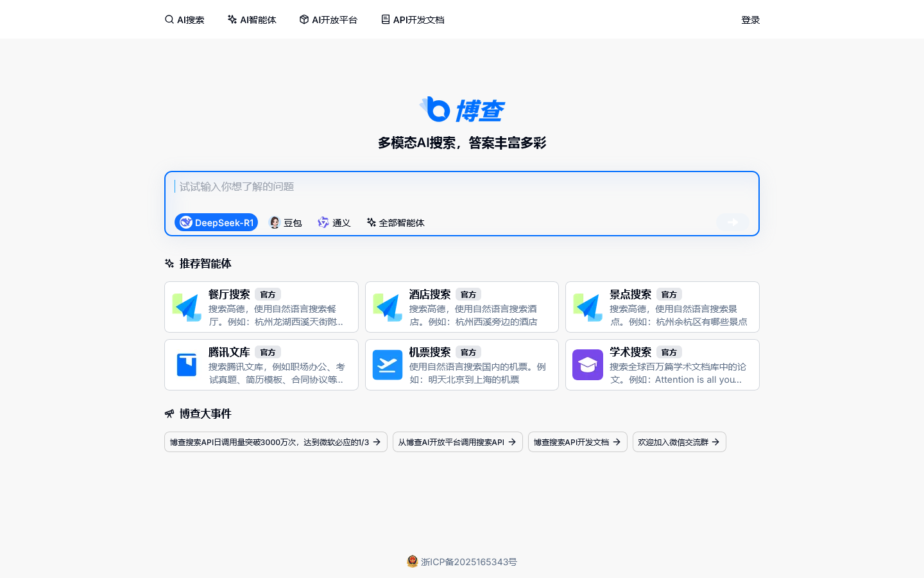
Task: Open 博查搜索API开发文档 event link
Action: pos(577,442)
